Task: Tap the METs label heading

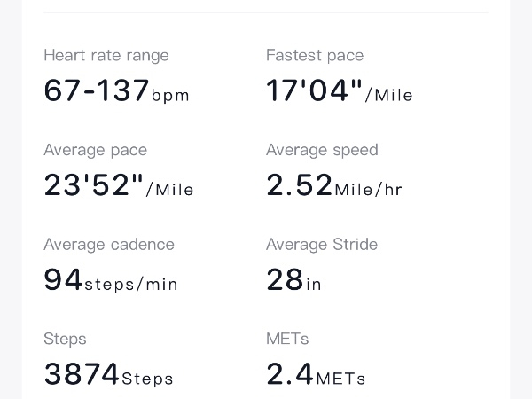Action: [x=287, y=339]
